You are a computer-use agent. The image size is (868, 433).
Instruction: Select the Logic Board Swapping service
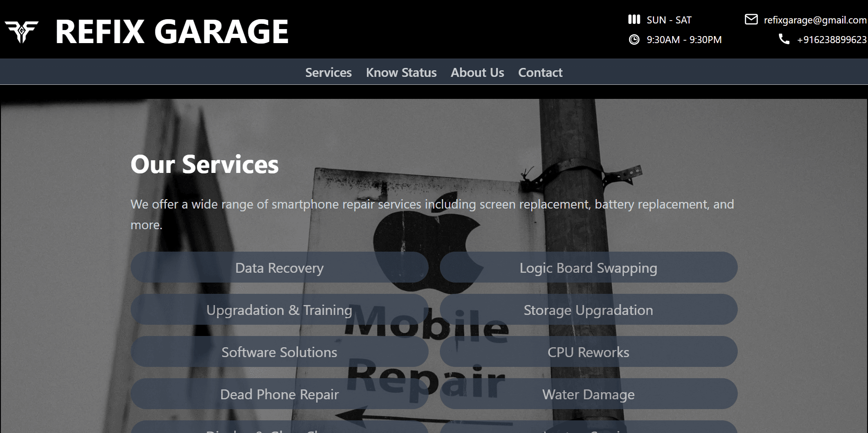pyautogui.click(x=588, y=268)
